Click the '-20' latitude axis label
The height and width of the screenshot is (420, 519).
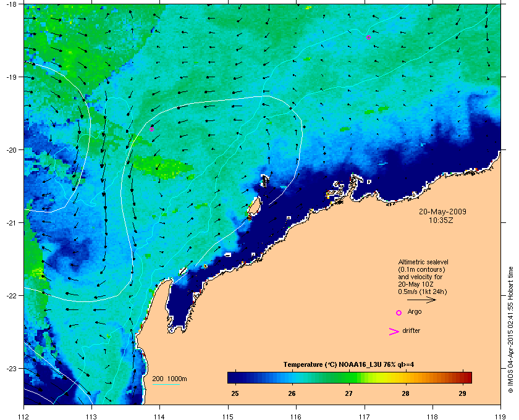coord(11,149)
